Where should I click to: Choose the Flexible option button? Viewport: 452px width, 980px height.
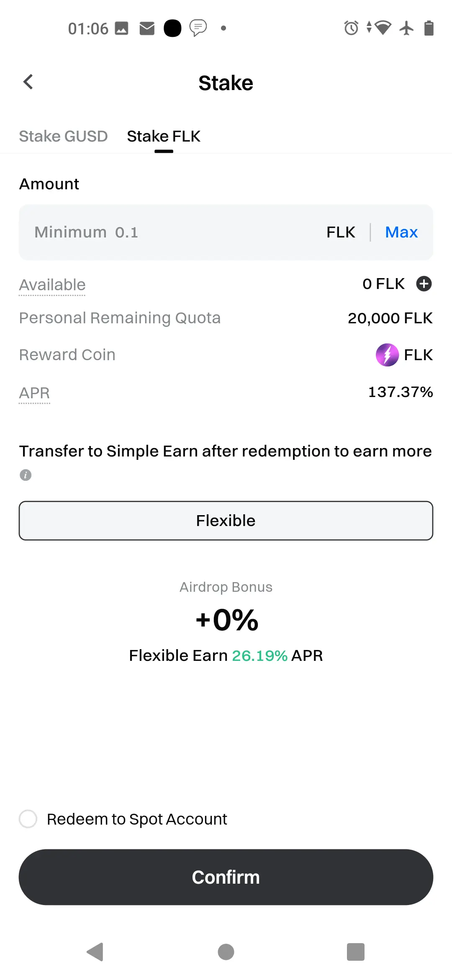pyautogui.click(x=226, y=521)
